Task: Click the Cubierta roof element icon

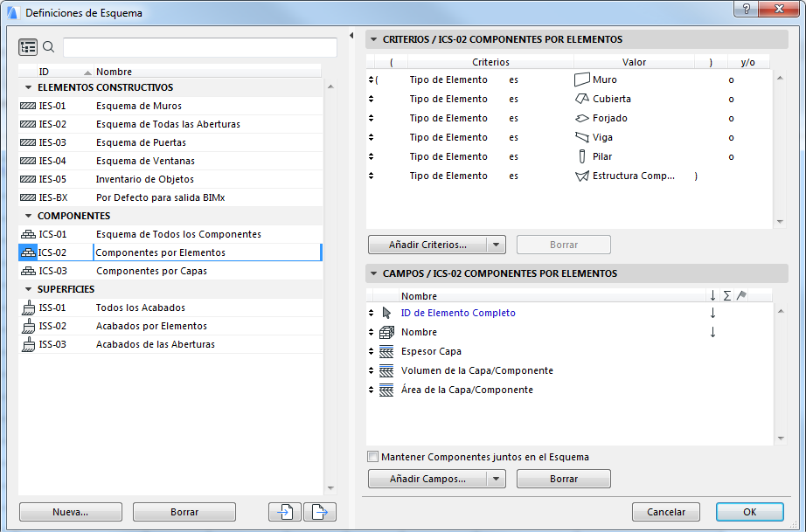Action: [x=582, y=99]
